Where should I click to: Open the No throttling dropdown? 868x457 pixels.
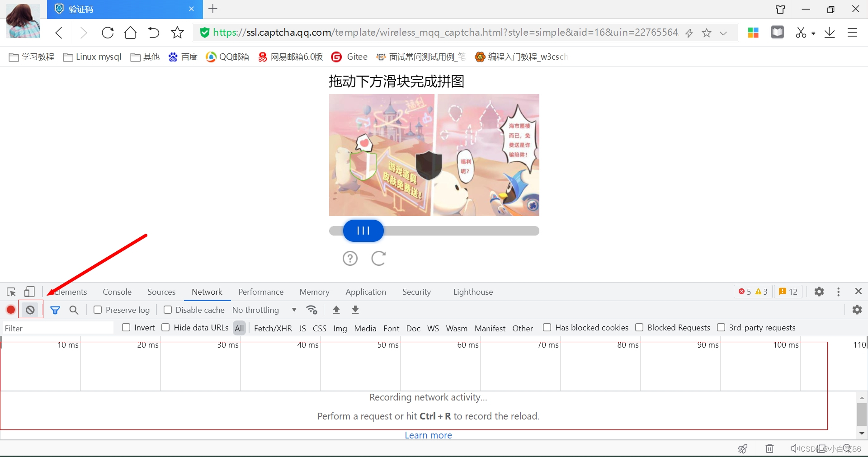(x=264, y=310)
